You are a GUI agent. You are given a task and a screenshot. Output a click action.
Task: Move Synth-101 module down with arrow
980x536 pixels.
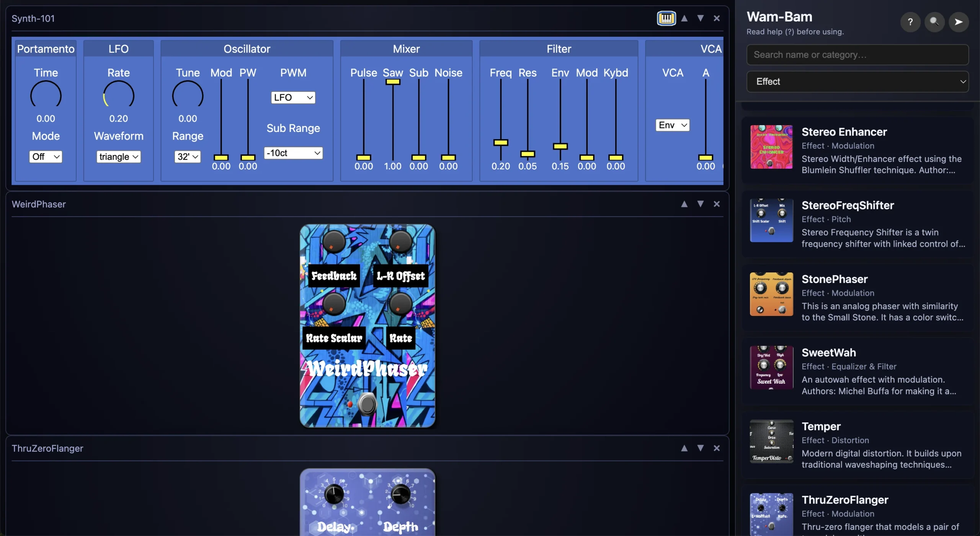pos(700,18)
